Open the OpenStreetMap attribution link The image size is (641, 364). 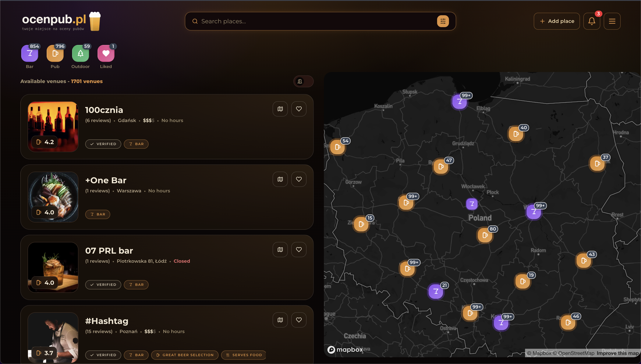tap(573, 353)
